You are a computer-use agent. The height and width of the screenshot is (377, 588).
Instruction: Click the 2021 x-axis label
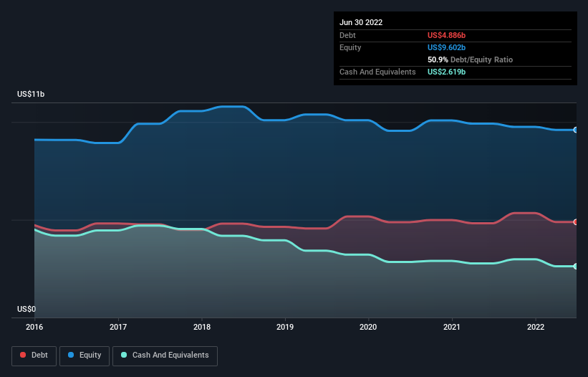tap(452, 327)
